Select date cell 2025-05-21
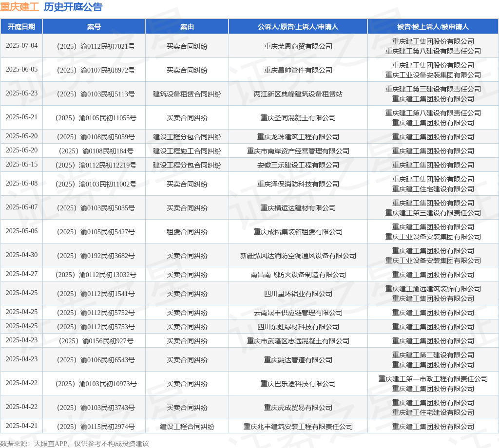 (21, 117)
